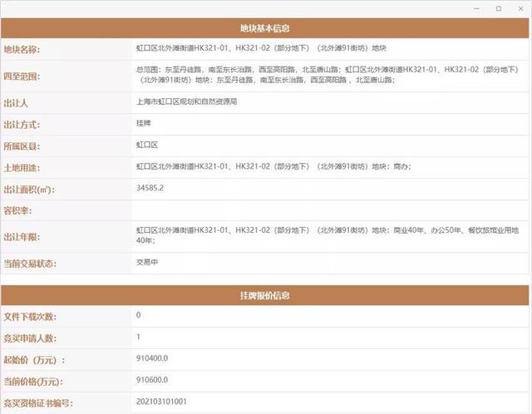Click the certificate number 202103101001
The image size is (532, 414).
pyautogui.click(x=161, y=402)
